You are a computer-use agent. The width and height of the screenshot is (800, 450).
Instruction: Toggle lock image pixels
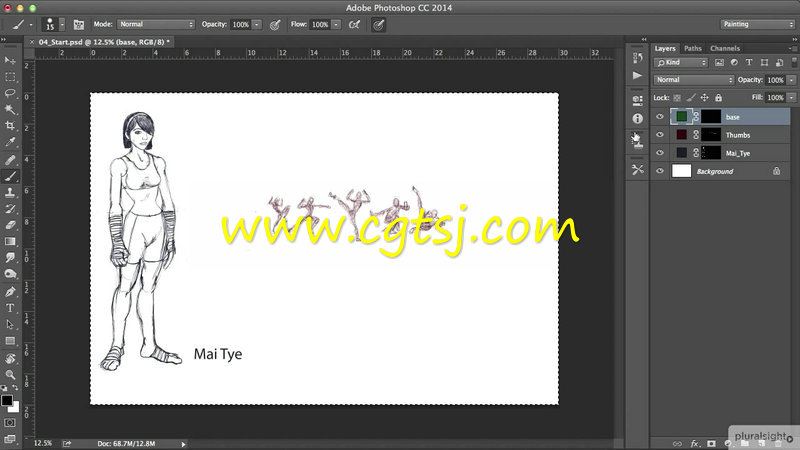click(691, 97)
